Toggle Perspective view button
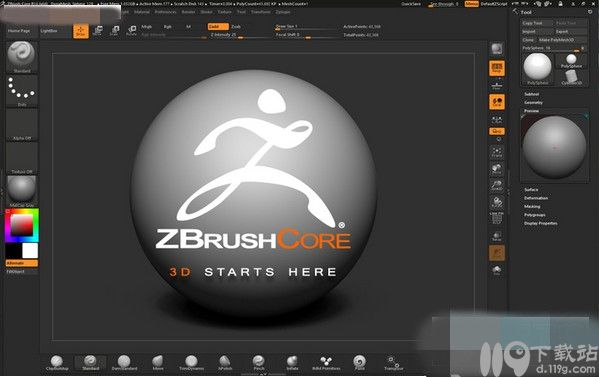Screen dimensions: 599x377 point(497,68)
